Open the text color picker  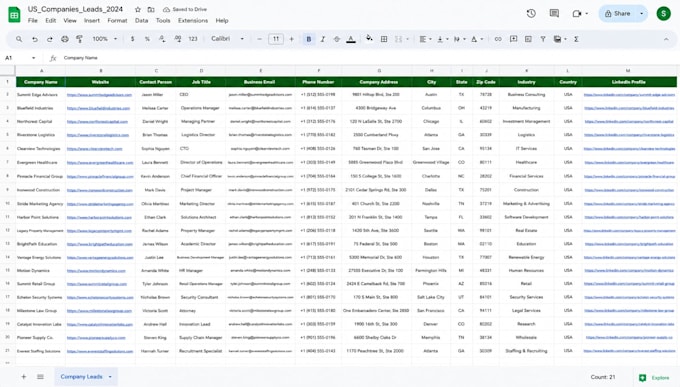pos(351,39)
